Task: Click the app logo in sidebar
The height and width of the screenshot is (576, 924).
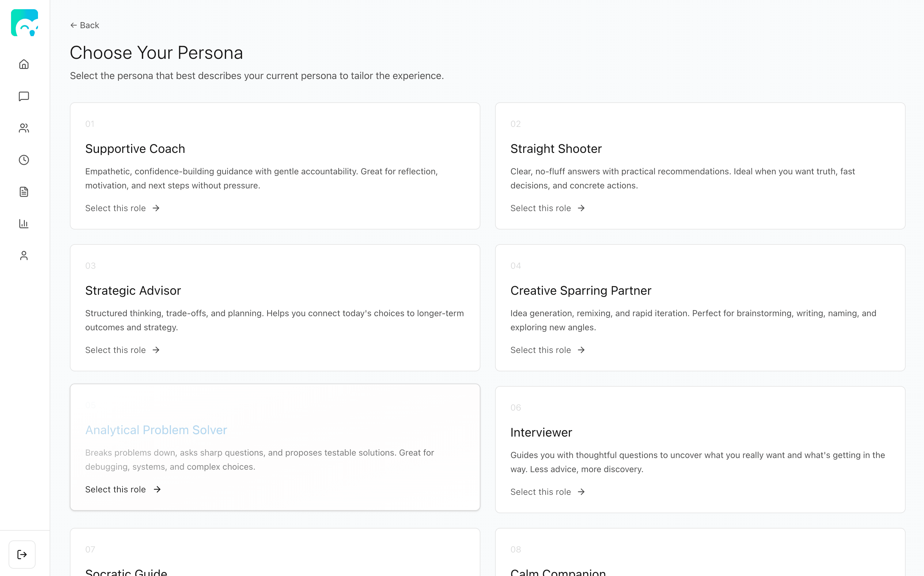Action: coord(25,23)
